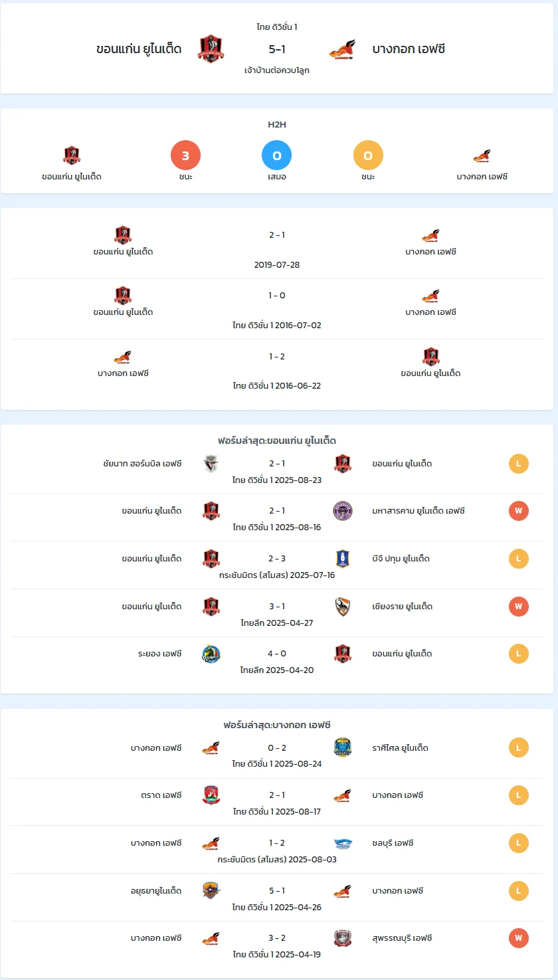The height and width of the screenshot is (980, 558).
Task: Click the Khon Kaen United logo in the match header
Action: [x=211, y=49]
